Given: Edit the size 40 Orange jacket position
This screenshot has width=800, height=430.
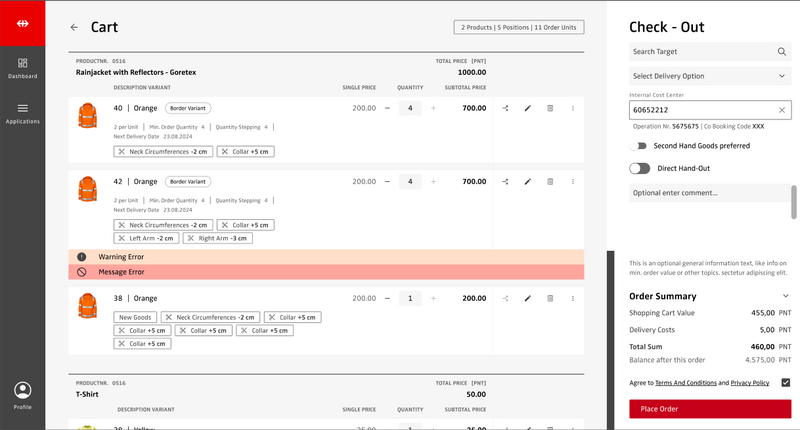Looking at the screenshot, I should coord(527,108).
